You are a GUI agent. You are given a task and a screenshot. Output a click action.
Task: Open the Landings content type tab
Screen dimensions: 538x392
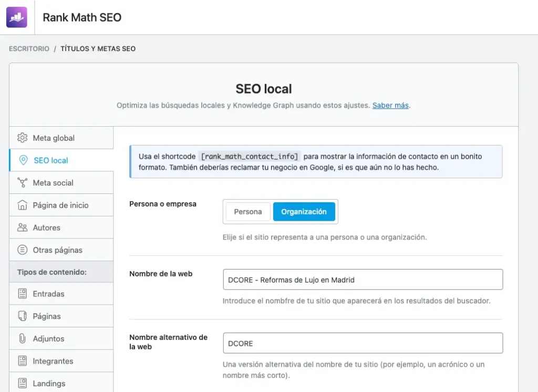tap(49, 384)
